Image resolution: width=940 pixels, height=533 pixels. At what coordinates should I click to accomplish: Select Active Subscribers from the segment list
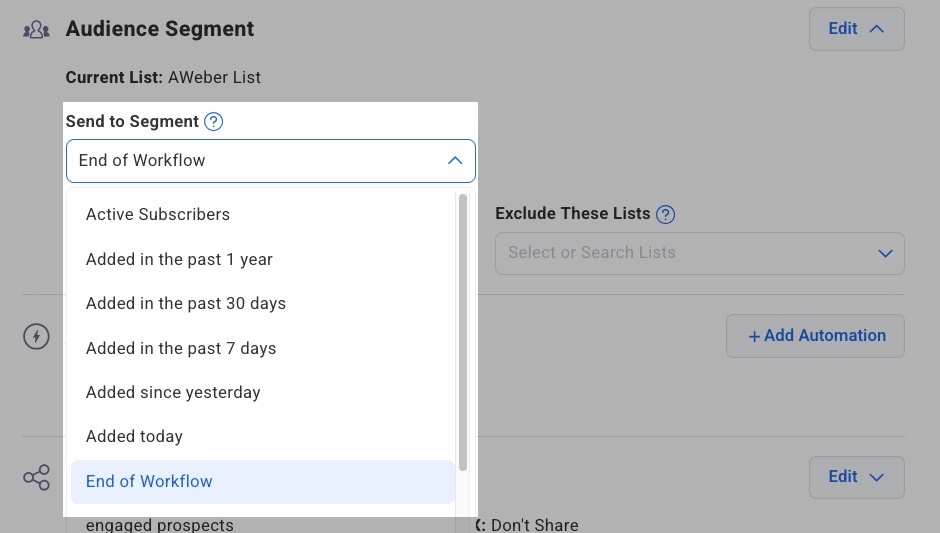[158, 215]
